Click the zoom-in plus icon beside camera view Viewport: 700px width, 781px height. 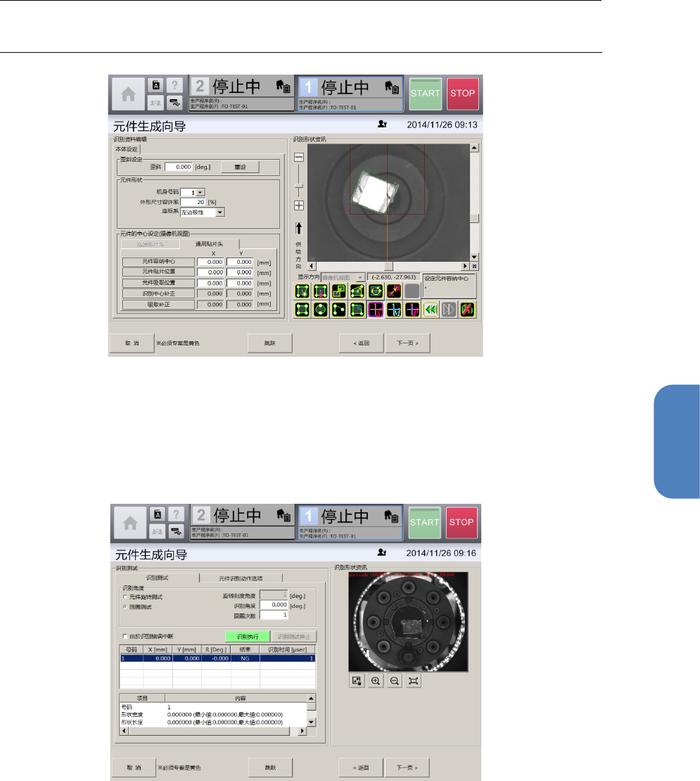[299, 205]
